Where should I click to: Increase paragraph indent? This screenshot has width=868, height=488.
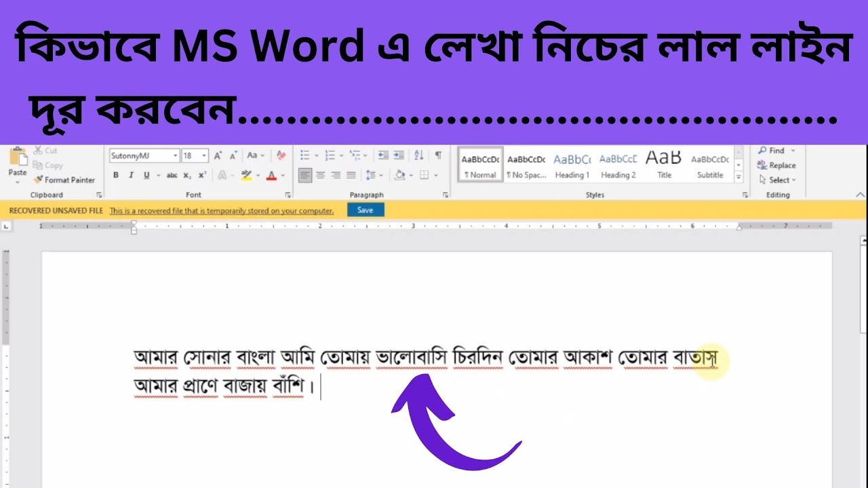(x=399, y=155)
